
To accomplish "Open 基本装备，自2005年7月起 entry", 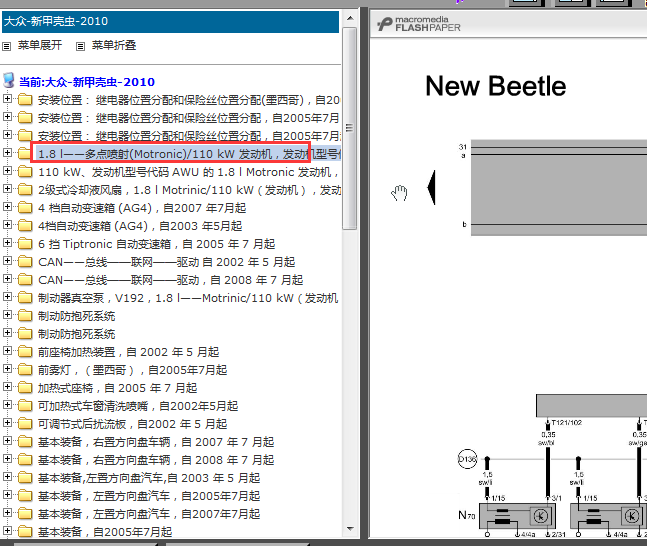I will [x=105, y=532].
